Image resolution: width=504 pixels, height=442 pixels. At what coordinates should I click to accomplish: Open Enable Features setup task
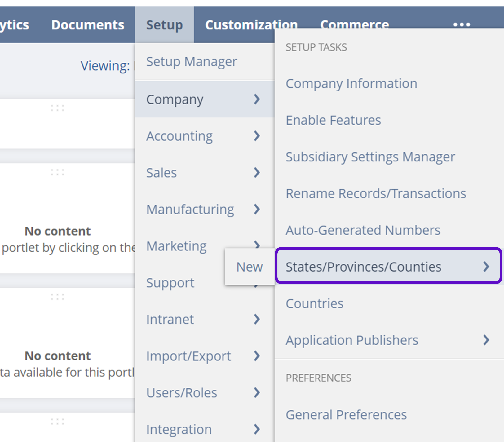click(333, 120)
